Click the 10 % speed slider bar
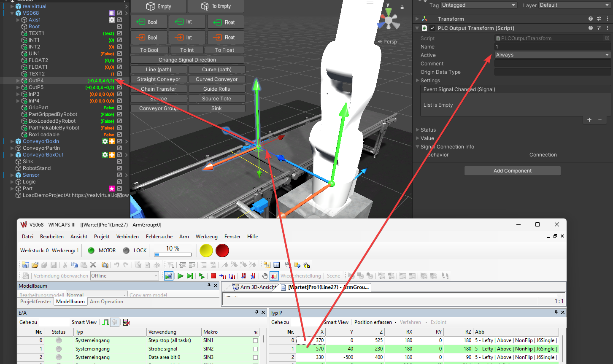Screen dimensions: 613x364 coord(173,254)
